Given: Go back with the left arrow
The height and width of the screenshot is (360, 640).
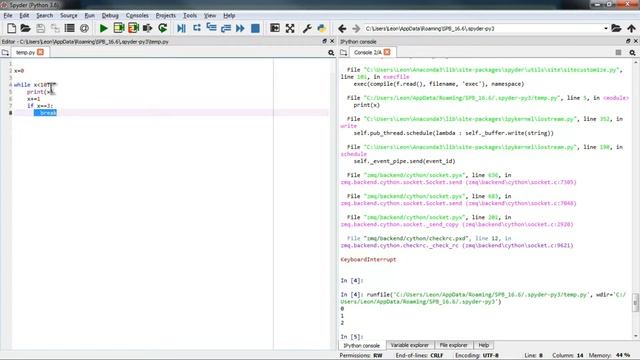Looking at the screenshot, I should pos(342,29).
